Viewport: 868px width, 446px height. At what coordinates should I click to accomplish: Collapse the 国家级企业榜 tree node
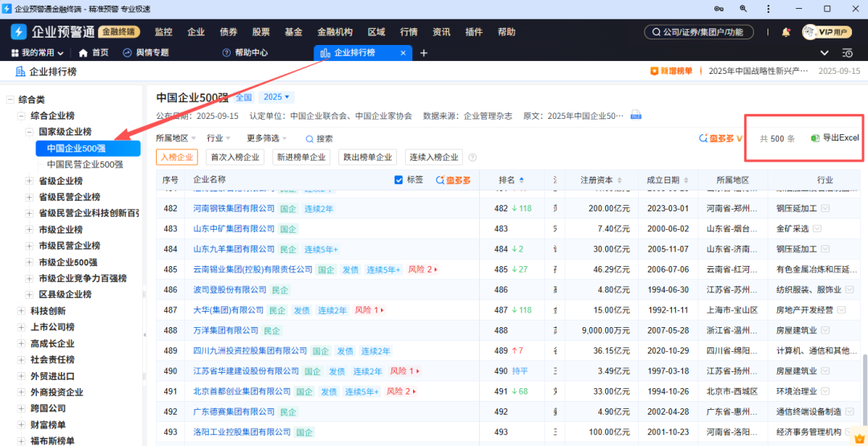tap(30, 133)
